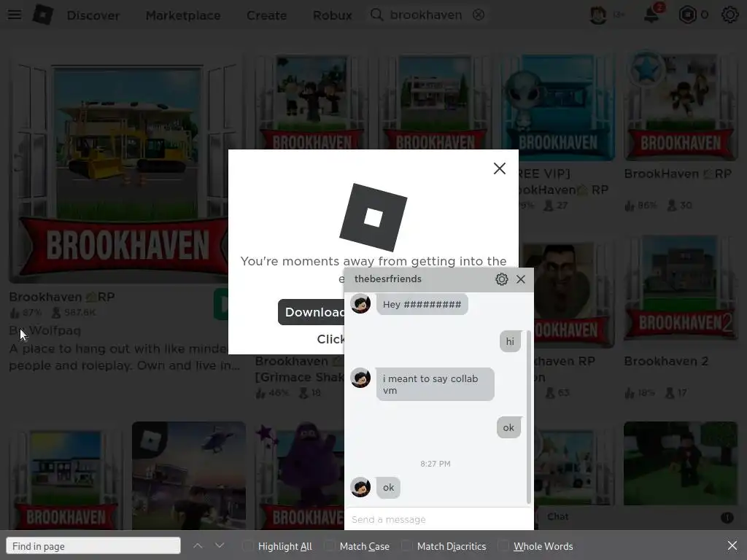The image size is (747, 560).
Task: Open the avatar profile icon
Action: tap(598, 15)
